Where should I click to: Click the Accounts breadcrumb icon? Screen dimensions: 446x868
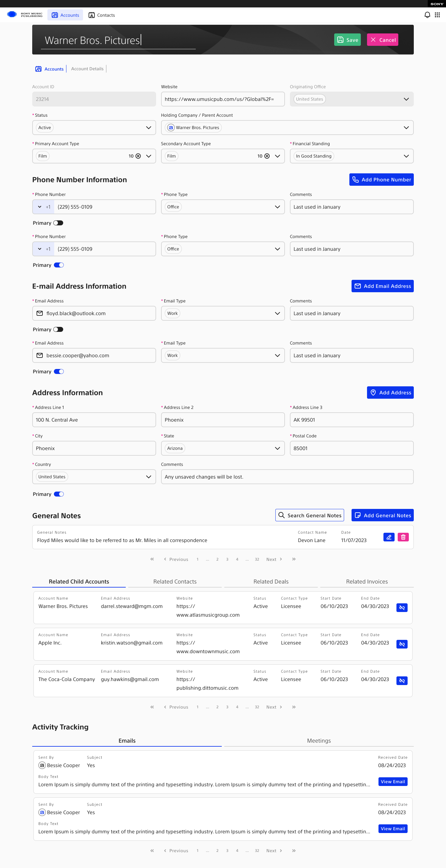38,69
